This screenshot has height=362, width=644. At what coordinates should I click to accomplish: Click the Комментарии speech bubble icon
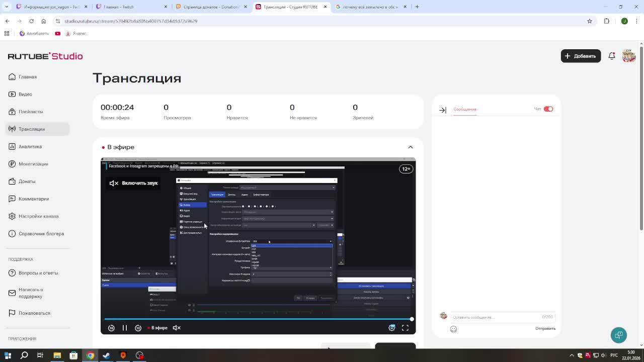[12, 199]
